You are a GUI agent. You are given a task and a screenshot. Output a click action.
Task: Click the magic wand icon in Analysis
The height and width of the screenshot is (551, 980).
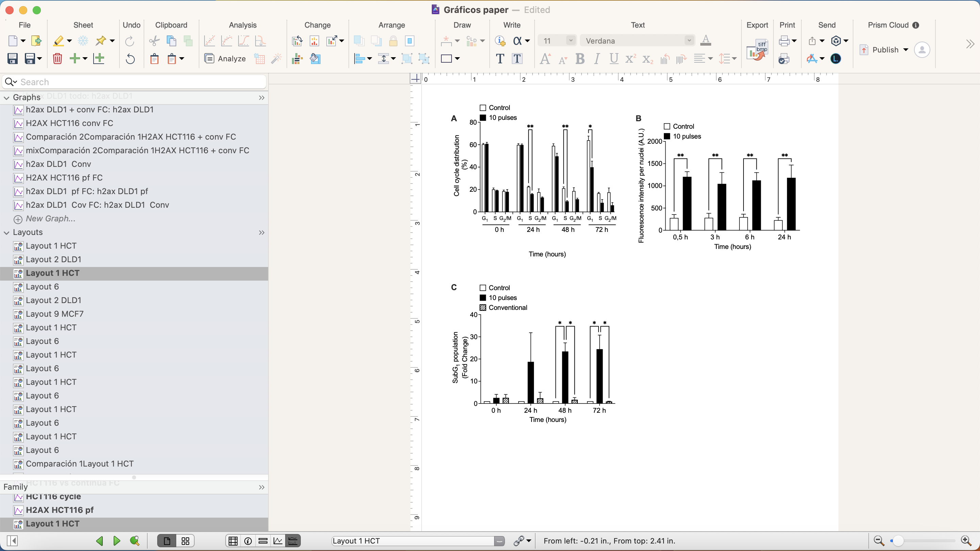coord(277,59)
